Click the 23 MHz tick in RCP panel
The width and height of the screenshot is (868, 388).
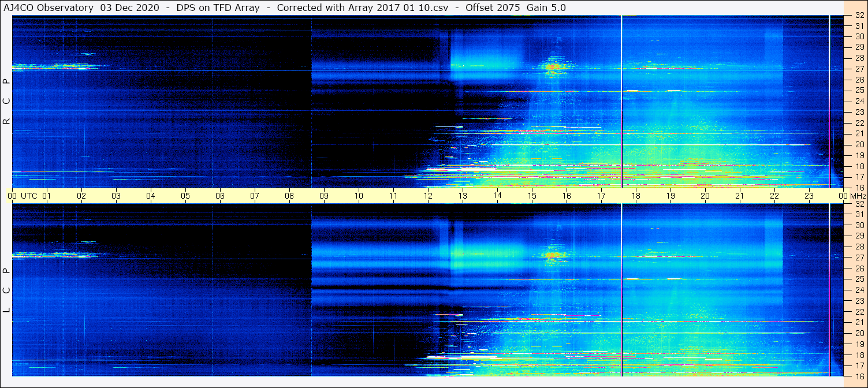pos(859,112)
